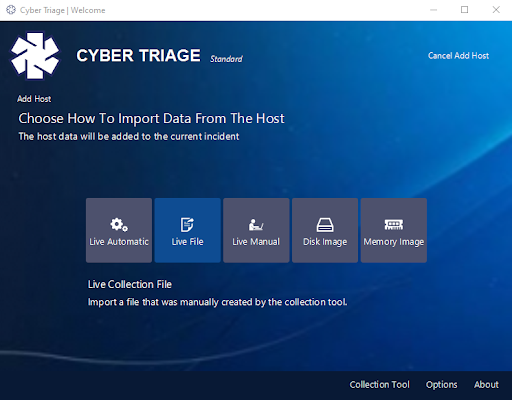This screenshot has width=512, height=400.
Task: Choose the Memory Image label
Action: click(x=394, y=242)
